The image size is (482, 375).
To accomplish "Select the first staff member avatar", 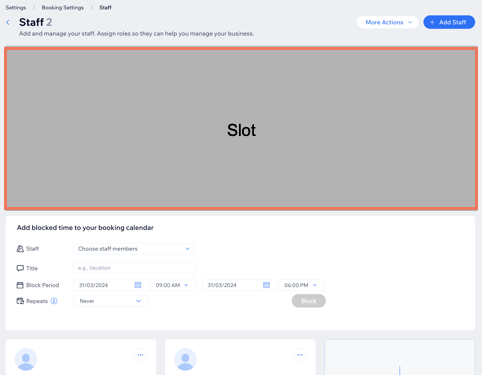I will tap(26, 359).
